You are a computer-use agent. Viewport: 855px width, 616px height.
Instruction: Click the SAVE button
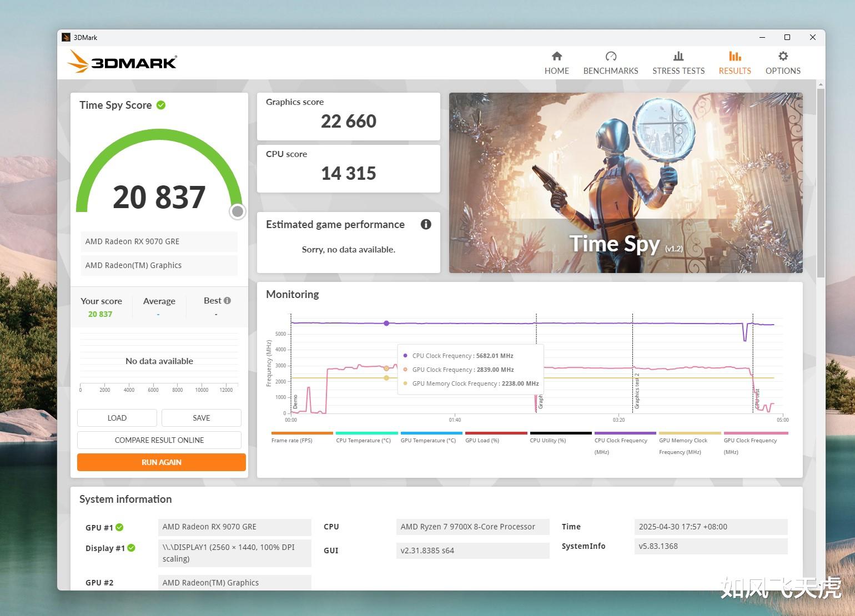(202, 418)
